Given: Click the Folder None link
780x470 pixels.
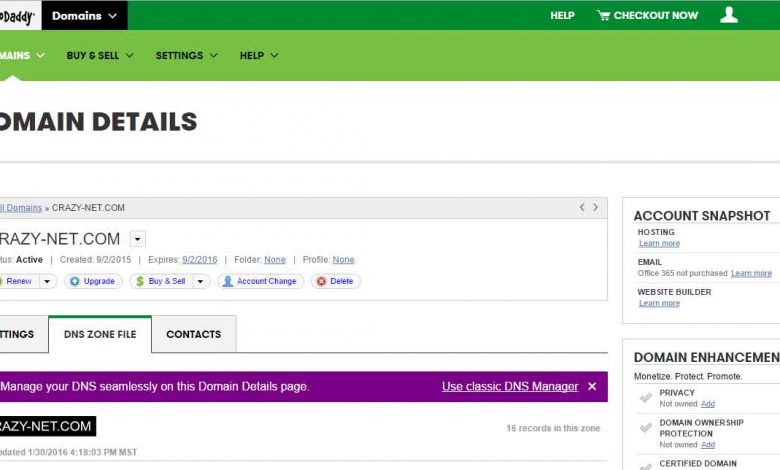Looking at the screenshot, I should coord(275,260).
